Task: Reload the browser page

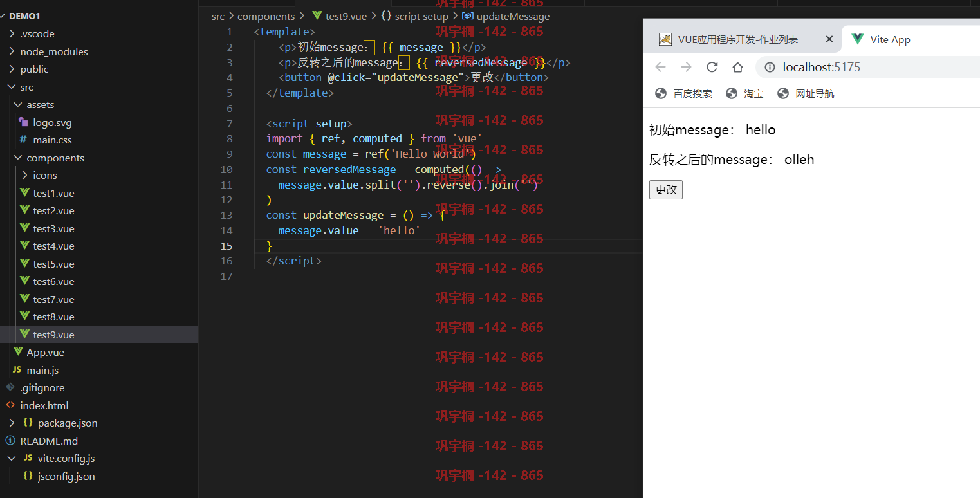Action: coord(712,67)
